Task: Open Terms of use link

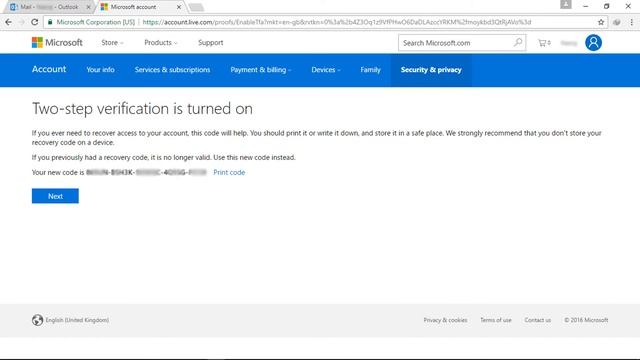Action: pos(496,320)
